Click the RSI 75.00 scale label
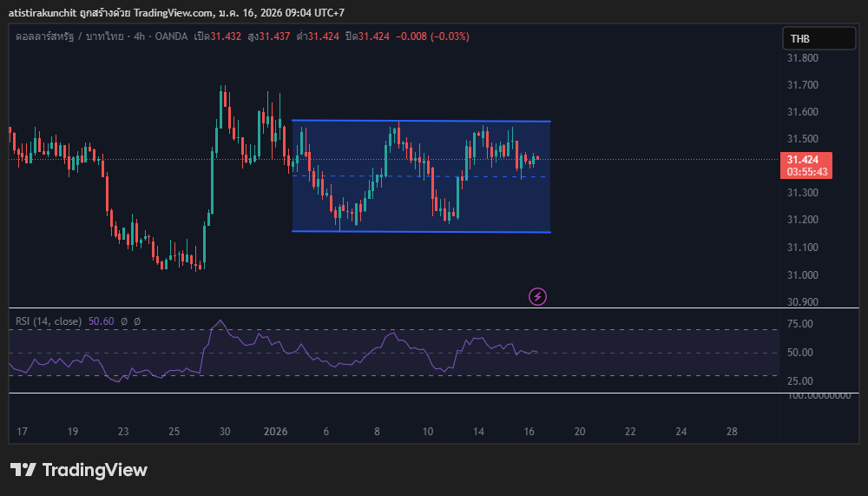Viewport: 868px width, 496px height. [x=799, y=324]
